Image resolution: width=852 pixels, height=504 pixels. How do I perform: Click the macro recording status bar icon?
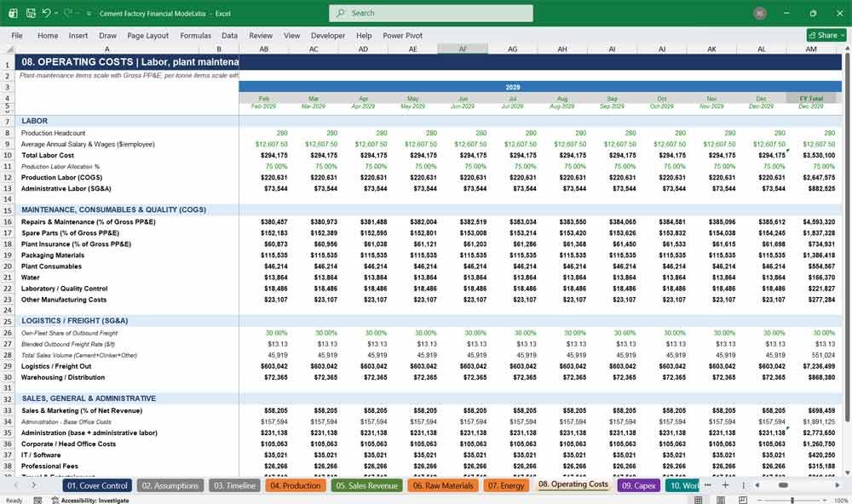point(37,501)
